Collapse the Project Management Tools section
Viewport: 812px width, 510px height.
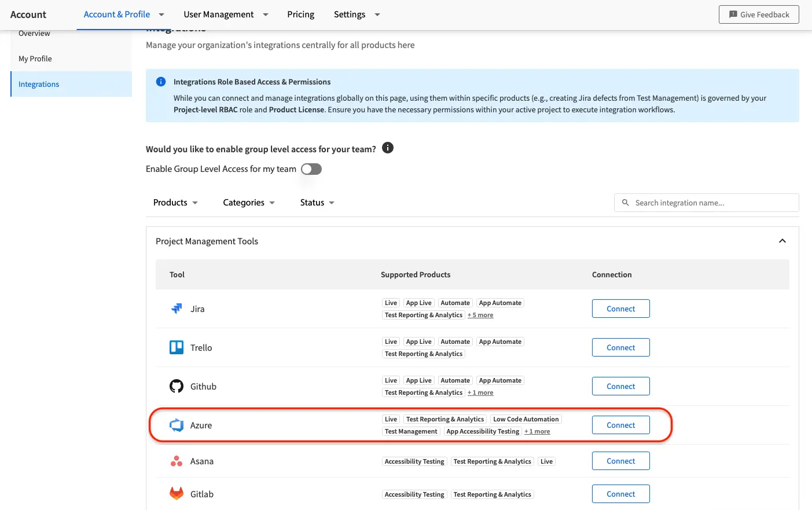(782, 241)
